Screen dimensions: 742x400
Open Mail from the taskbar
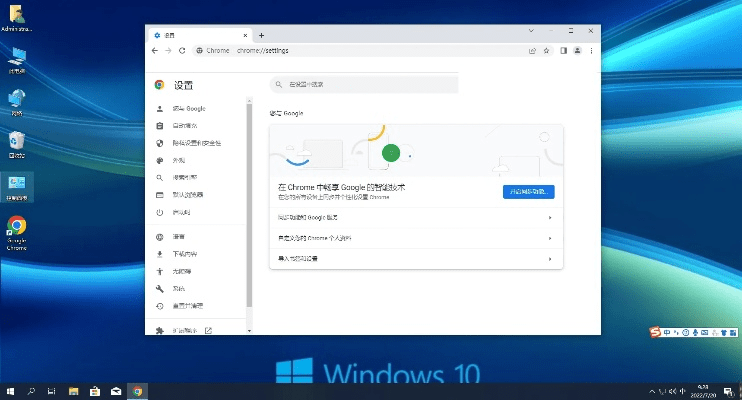click(116, 391)
